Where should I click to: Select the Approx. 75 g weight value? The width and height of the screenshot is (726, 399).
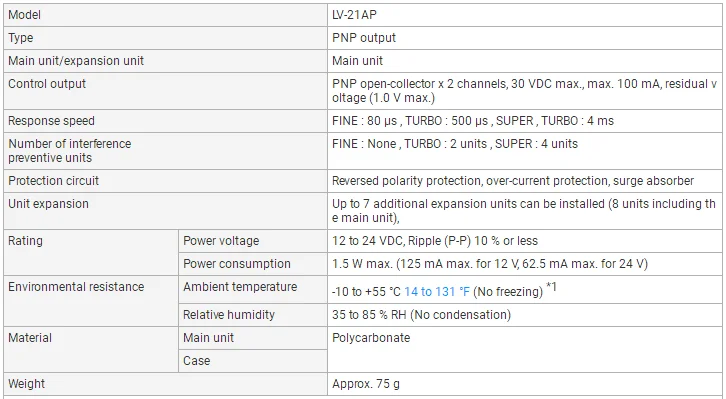point(366,384)
